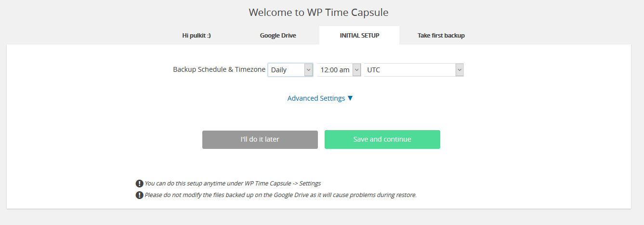The width and height of the screenshot is (644, 225).
Task: Open the UTC timezone dropdown
Action: (409, 70)
